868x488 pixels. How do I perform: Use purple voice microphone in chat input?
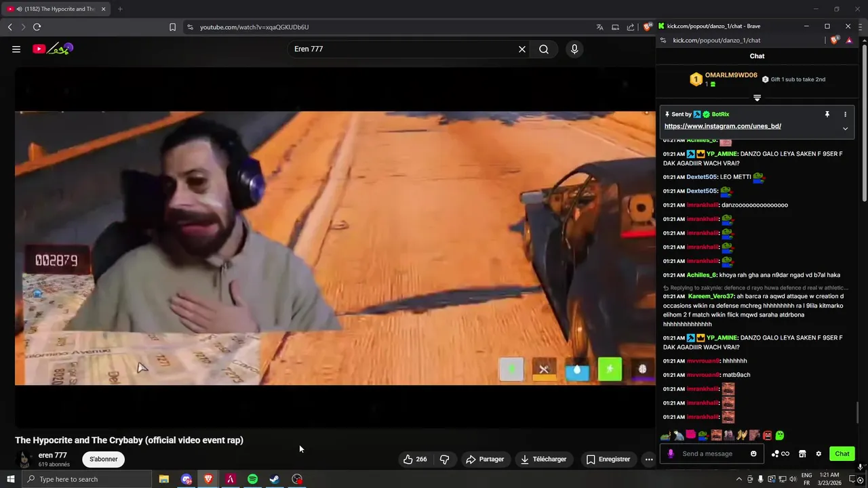671,453
